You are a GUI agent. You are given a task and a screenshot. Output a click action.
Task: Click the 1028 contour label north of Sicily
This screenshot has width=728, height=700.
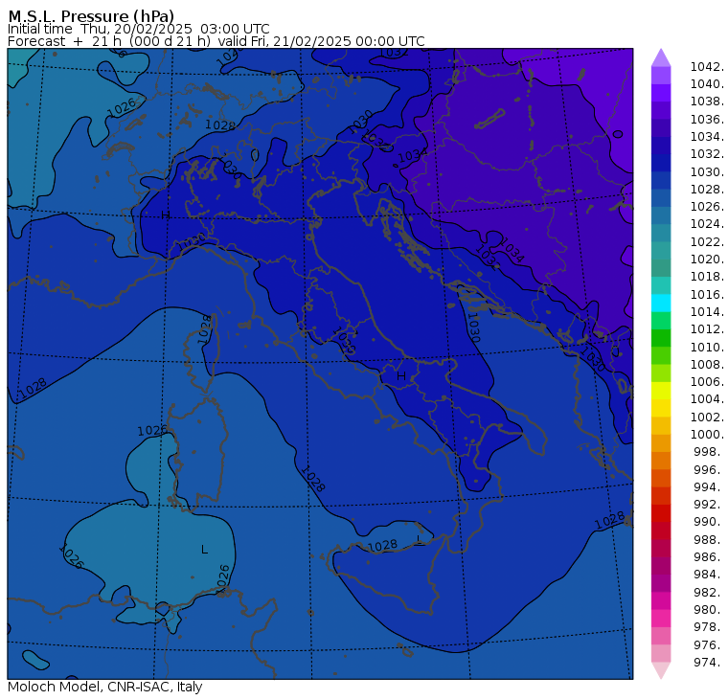[x=382, y=546]
